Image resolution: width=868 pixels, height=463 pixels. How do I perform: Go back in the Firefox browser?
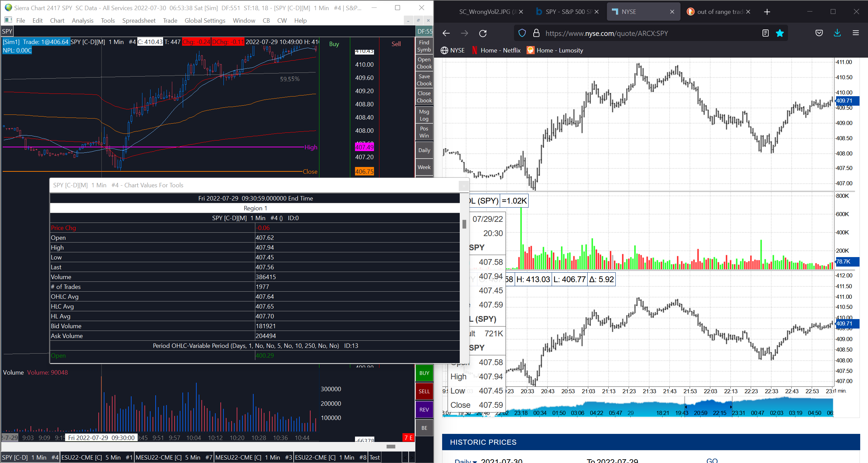tap(446, 33)
